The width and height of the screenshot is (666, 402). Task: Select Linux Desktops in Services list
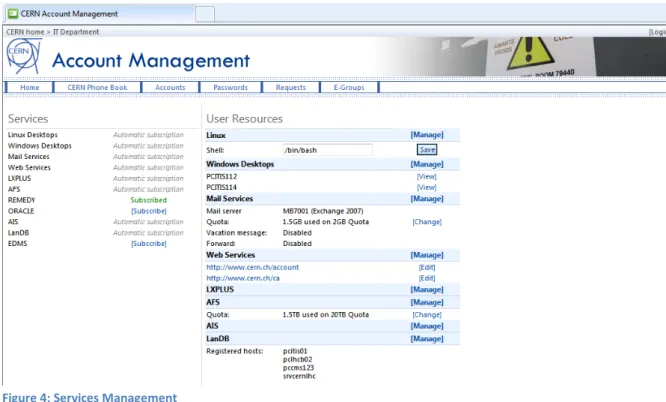33,135
